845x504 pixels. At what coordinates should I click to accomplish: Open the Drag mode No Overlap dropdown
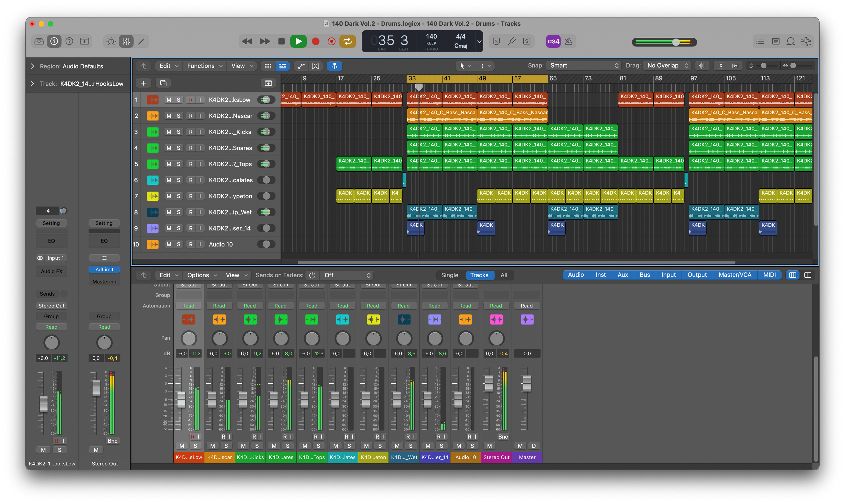(x=667, y=66)
